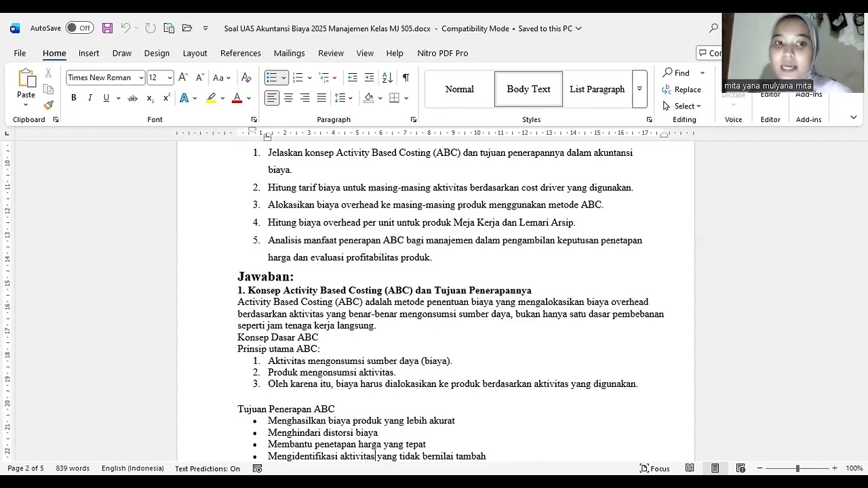Justify the paragraph text
868x488 pixels.
coord(321,98)
